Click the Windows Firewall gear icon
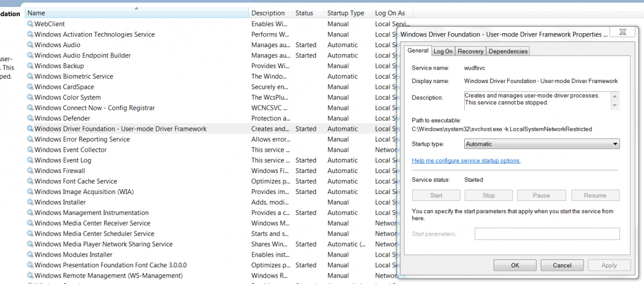 (30, 171)
